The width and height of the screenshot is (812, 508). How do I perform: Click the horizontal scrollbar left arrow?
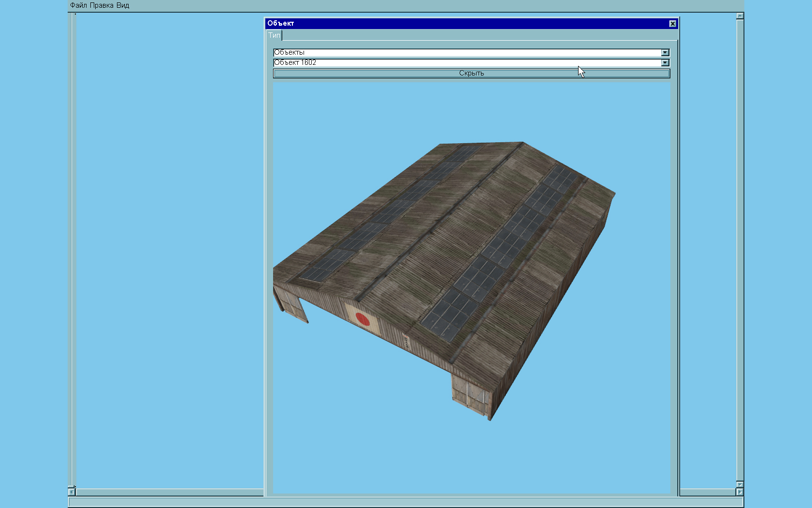[72, 492]
